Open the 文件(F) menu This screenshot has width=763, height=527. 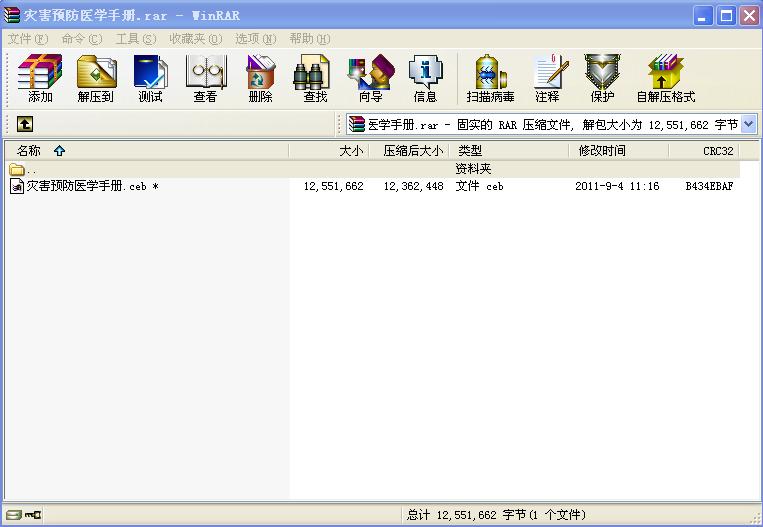28,39
